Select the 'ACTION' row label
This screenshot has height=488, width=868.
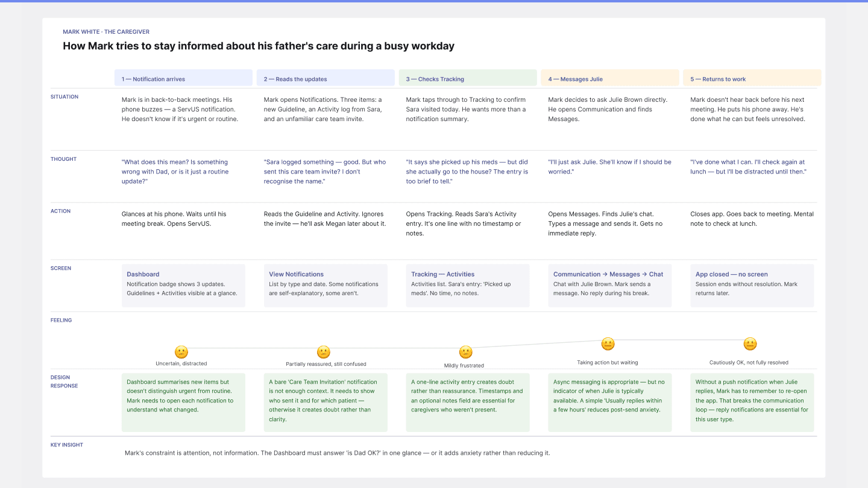[61, 211]
